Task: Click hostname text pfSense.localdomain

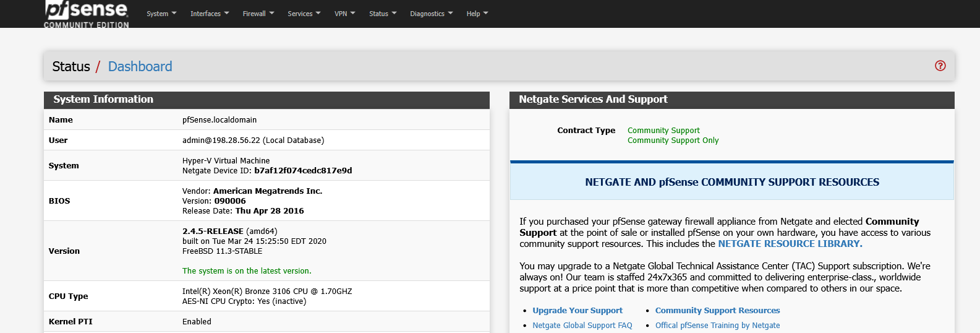Action: tap(219, 120)
